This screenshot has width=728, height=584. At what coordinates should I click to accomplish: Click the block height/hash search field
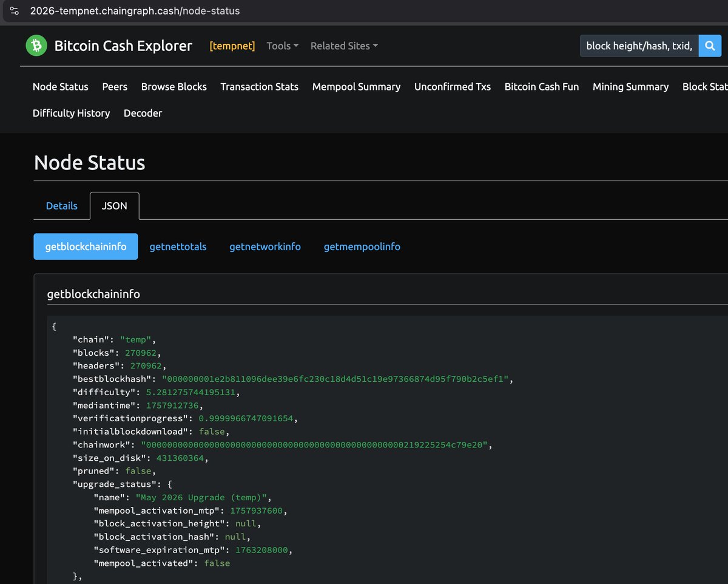pos(639,46)
